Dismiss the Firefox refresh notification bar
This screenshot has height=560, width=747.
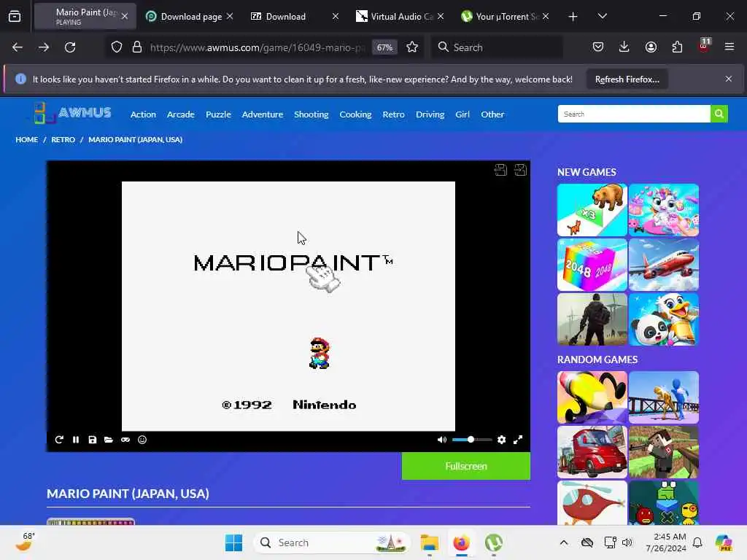tap(729, 79)
